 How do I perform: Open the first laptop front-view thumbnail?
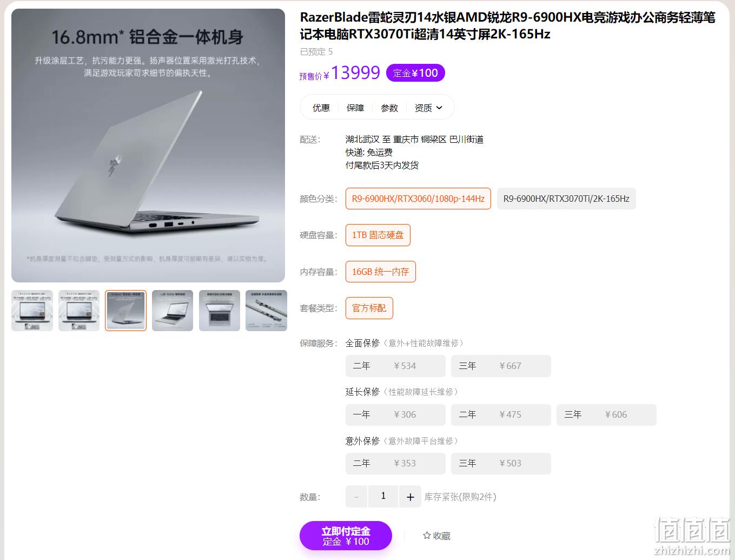pyautogui.click(x=32, y=311)
